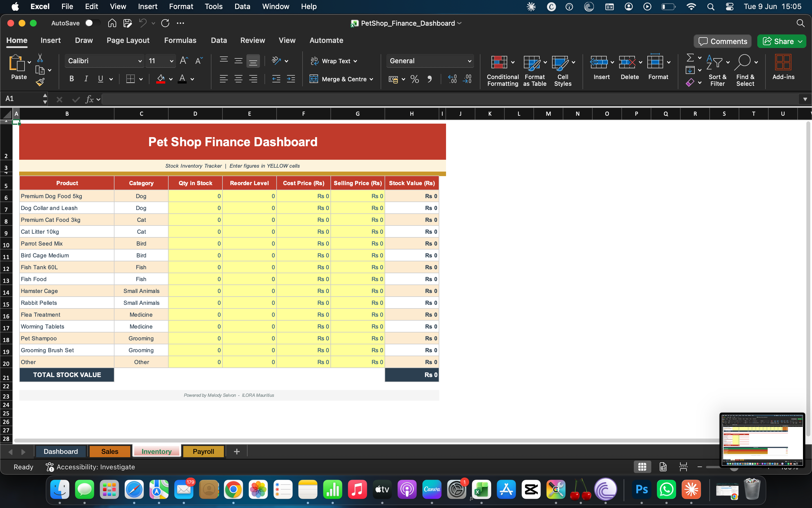Image resolution: width=812 pixels, height=508 pixels.
Task: Apply the red fill colour swatch
Action: coord(161,79)
